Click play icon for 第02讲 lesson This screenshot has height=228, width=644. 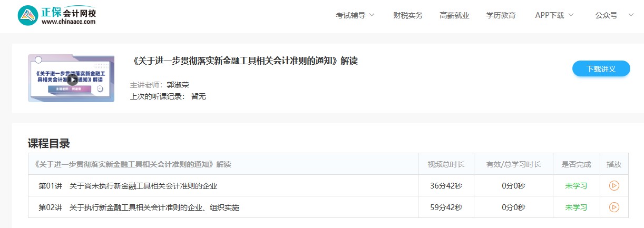click(x=614, y=207)
